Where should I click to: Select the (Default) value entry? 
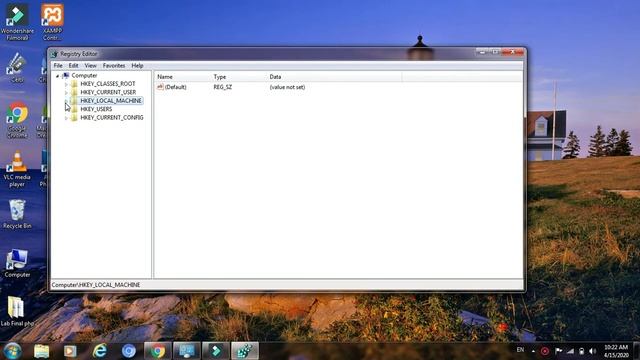175,87
